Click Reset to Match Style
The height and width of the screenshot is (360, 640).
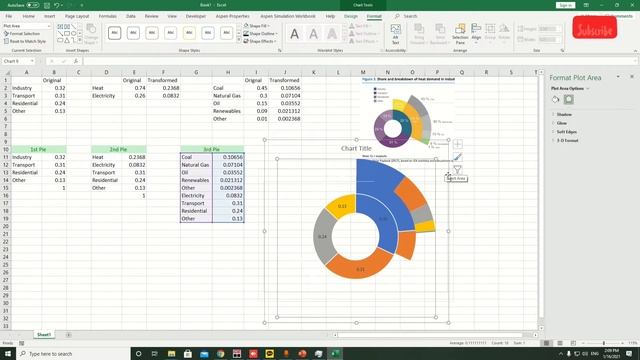24,41
